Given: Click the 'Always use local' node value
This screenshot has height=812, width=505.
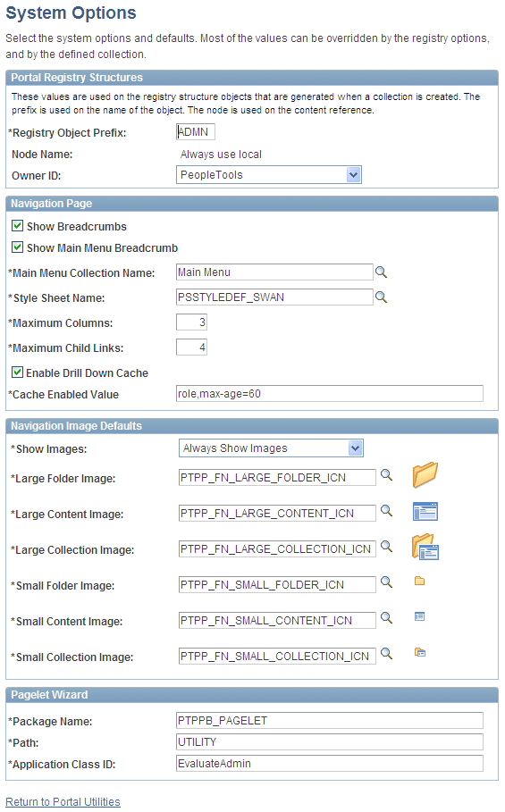Looking at the screenshot, I should pos(221,155).
